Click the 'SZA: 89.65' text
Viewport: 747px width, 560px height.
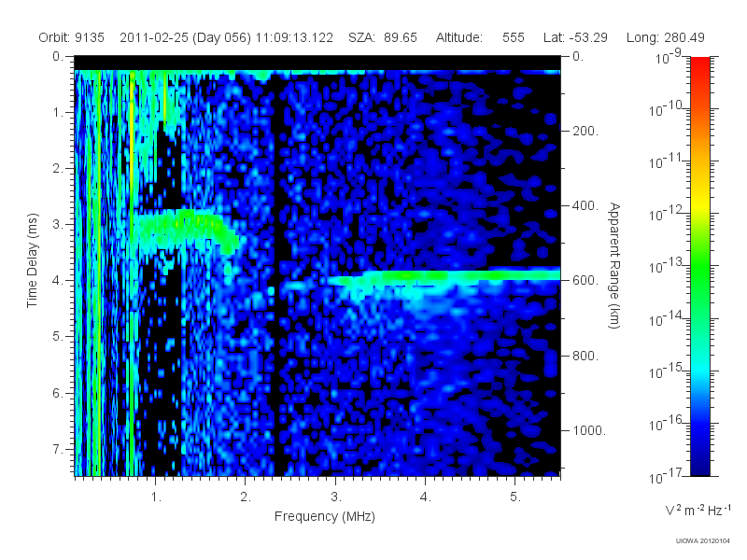pos(383,37)
